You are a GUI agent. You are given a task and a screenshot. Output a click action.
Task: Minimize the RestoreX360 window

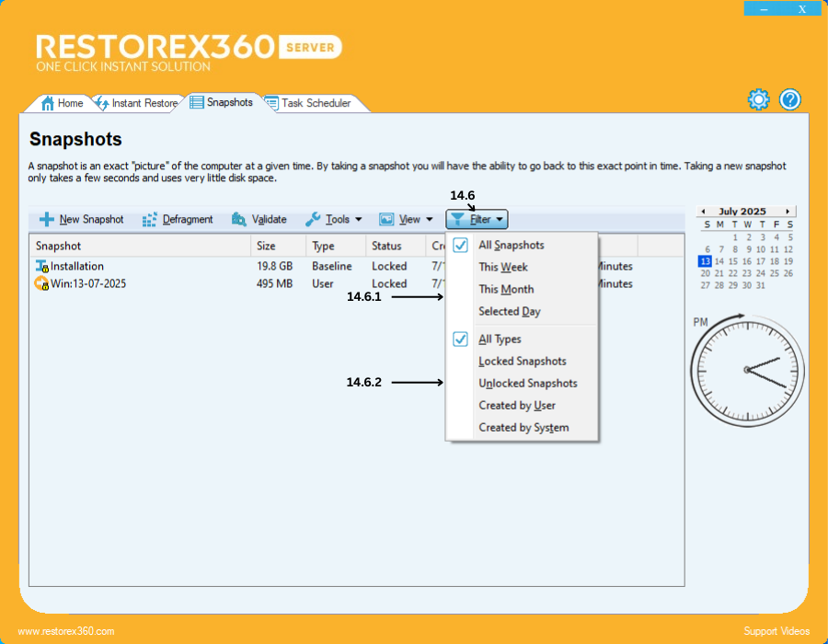click(x=764, y=9)
